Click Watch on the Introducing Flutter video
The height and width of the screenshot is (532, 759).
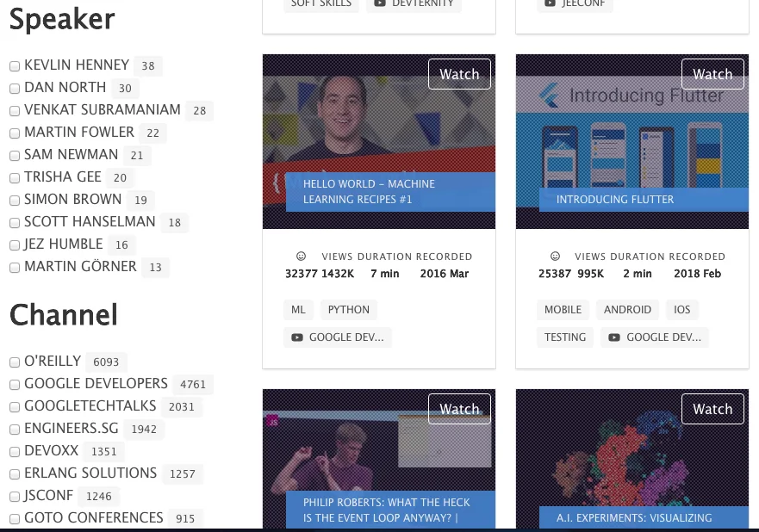(x=712, y=74)
